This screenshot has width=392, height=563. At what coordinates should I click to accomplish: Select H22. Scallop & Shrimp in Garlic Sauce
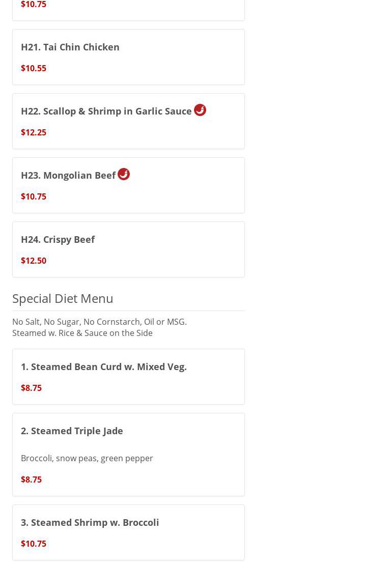click(106, 111)
